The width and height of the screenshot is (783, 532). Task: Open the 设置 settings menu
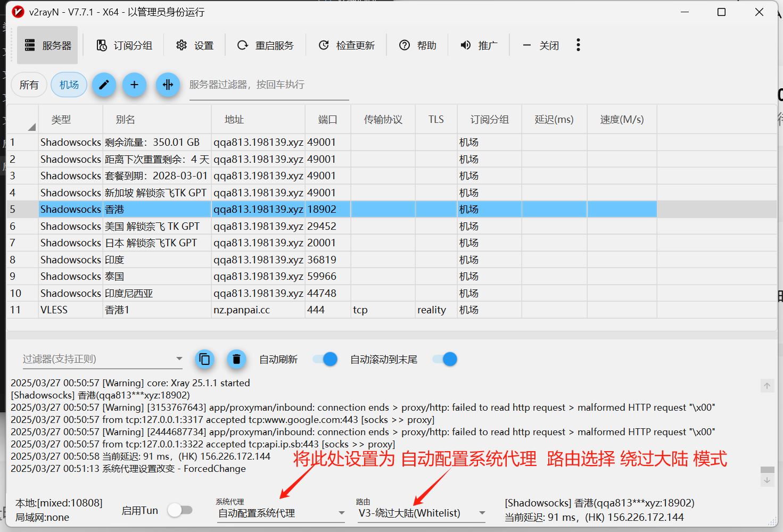(x=194, y=45)
